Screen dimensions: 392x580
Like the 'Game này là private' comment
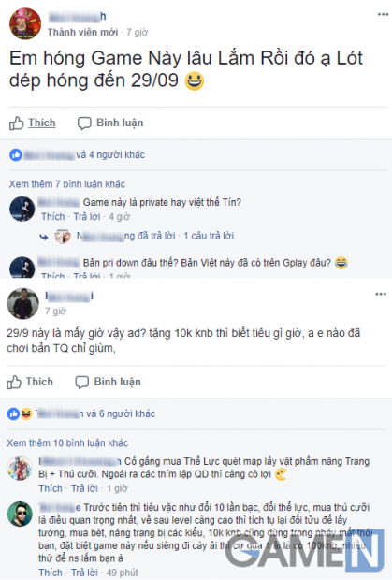[x=53, y=216]
